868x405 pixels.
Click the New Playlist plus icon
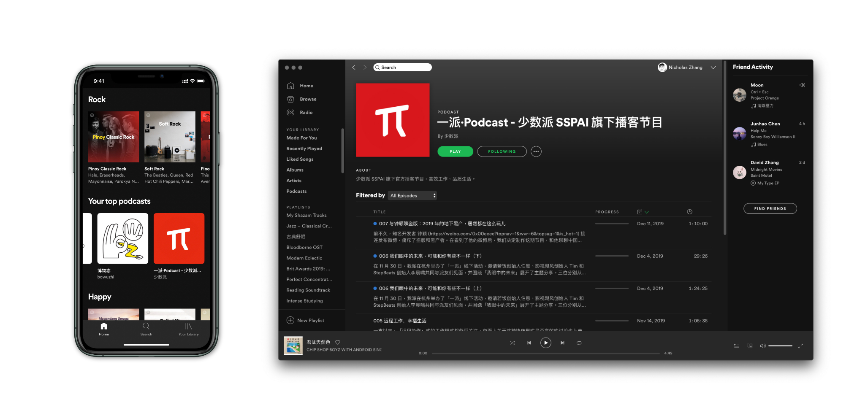290,320
